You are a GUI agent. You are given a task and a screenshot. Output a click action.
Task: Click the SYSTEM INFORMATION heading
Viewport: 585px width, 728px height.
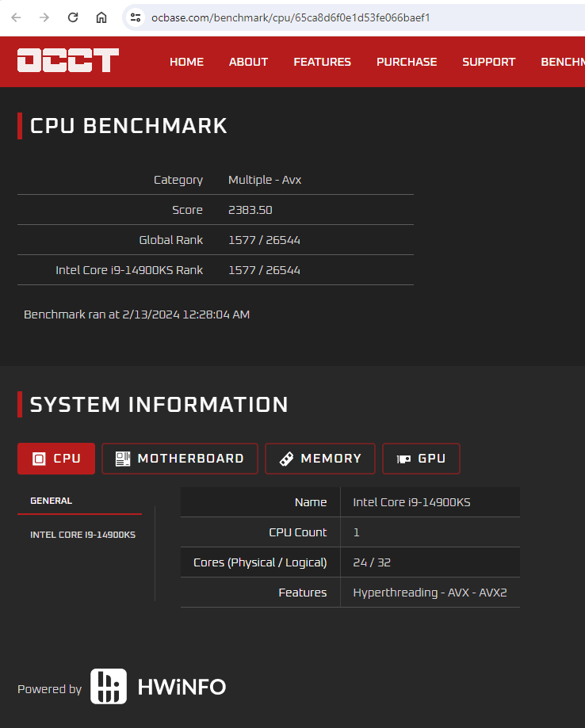click(159, 404)
